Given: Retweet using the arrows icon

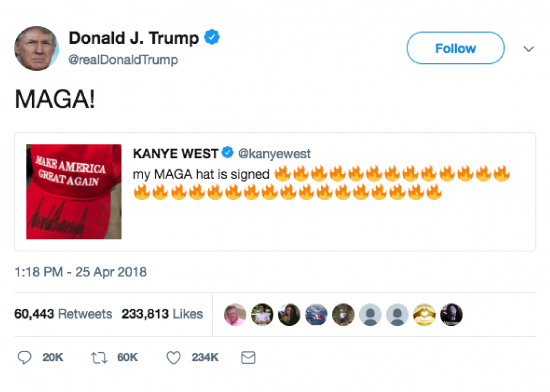Looking at the screenshot, I should coord(99,358).
